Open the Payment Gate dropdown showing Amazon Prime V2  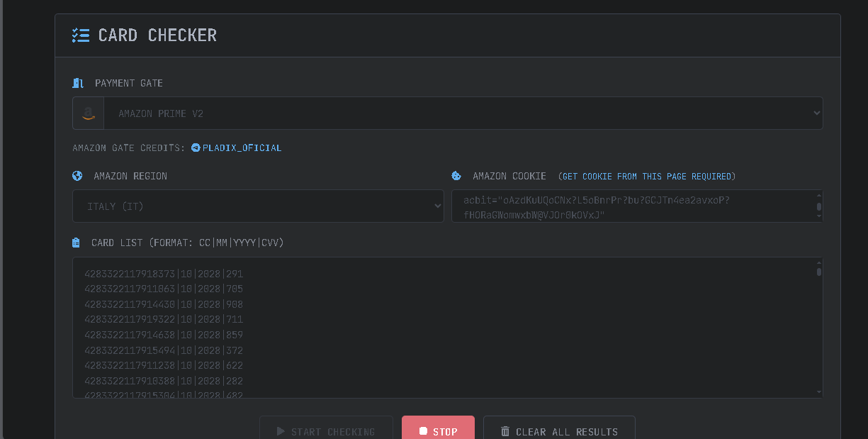pyautogui.click(x=463, y=113)
